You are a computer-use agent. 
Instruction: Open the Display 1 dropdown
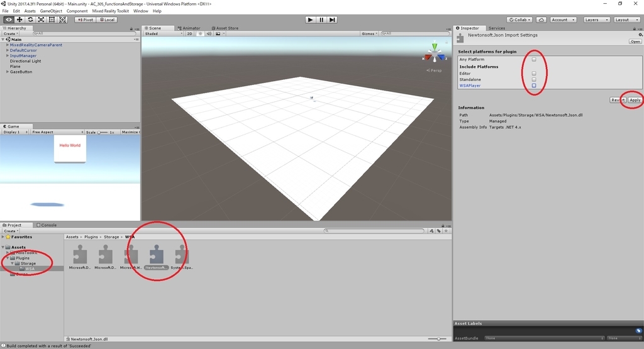pos(15,132)
